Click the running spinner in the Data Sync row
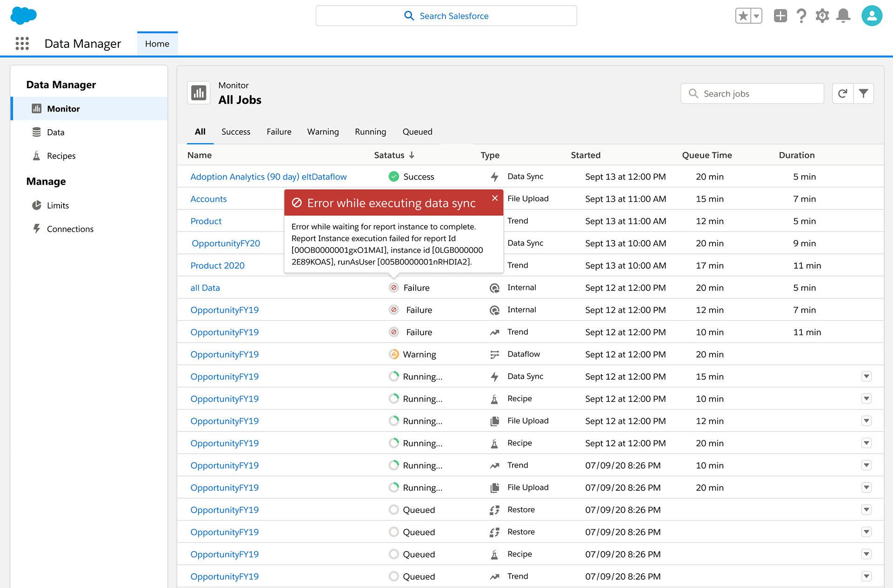This screenshot has height=588, width=893. [x=393, y=377]
